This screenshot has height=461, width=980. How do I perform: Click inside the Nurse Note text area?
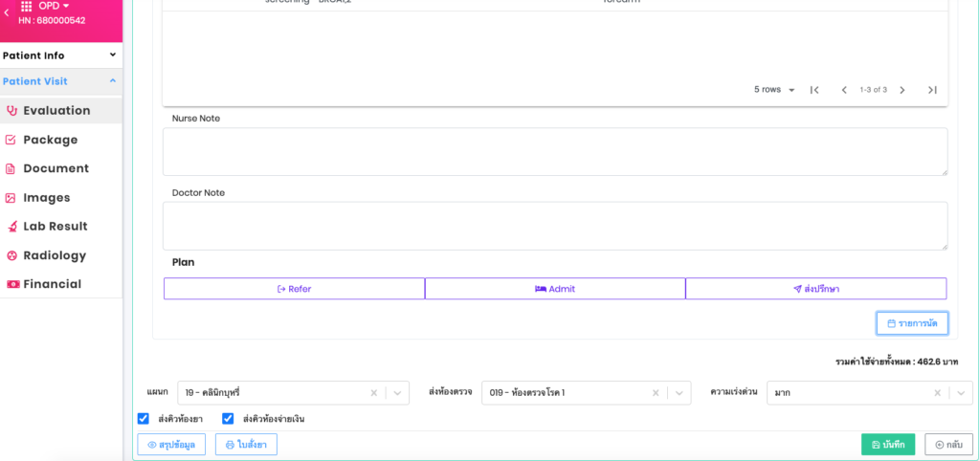tap(554, 151)
